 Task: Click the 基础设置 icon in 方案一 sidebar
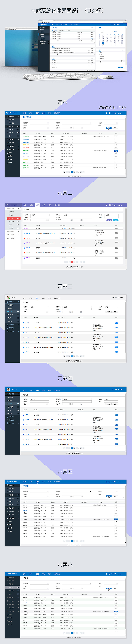point(8,143)
